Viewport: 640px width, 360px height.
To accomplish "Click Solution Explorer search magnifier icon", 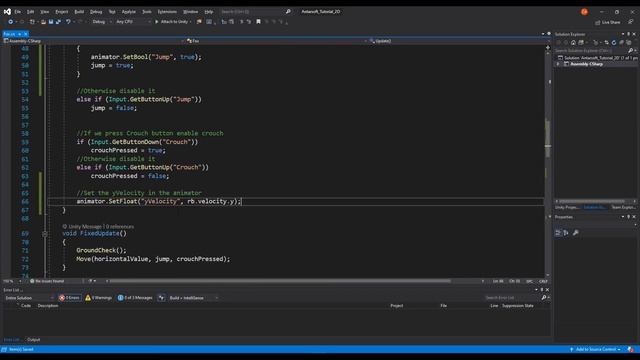I will (x=630, y=51).
